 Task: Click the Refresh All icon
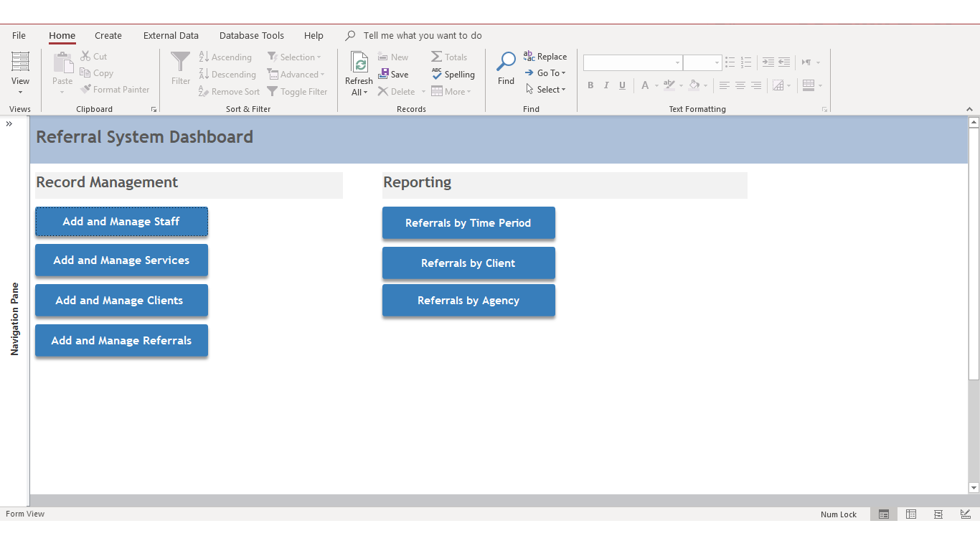point(359,62)
